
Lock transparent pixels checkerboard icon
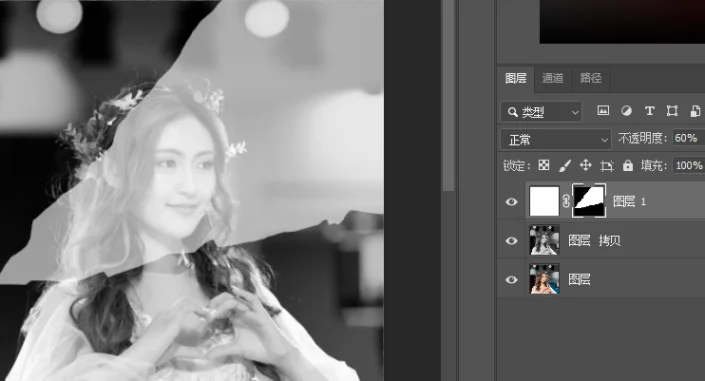[x=544, y=165]
